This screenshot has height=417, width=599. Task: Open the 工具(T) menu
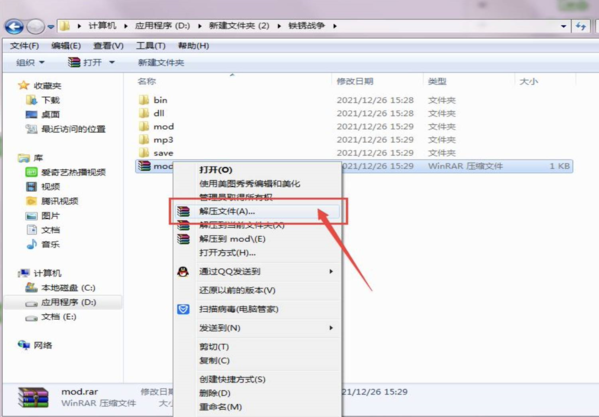(x=151, y=46)
